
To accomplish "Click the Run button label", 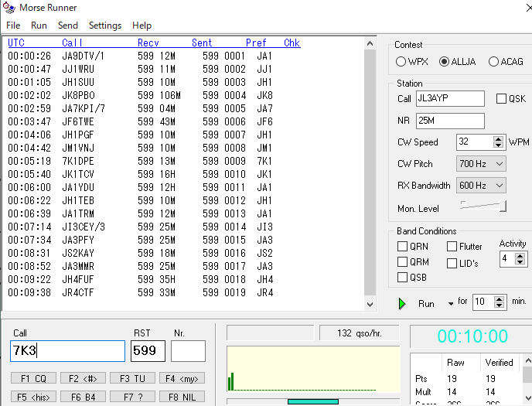I will click(426, 304).
